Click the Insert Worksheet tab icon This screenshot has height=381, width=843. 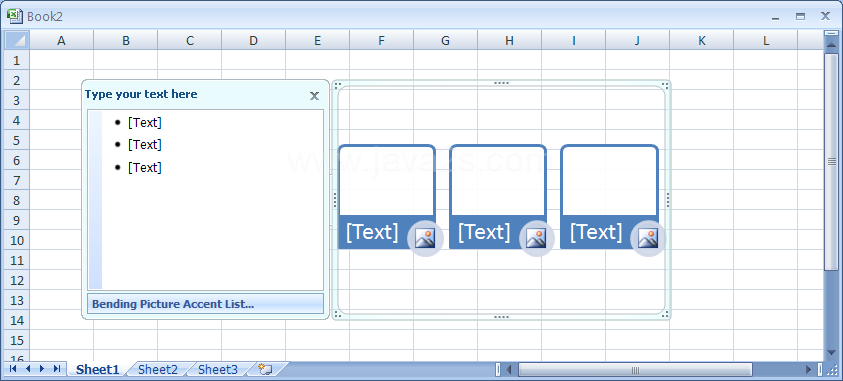point(266,369)
